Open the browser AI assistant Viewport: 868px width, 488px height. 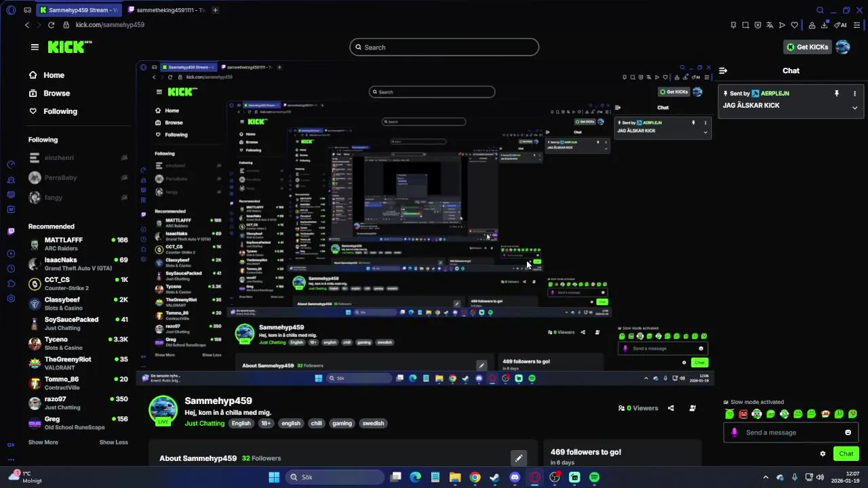tap(840, 25)
